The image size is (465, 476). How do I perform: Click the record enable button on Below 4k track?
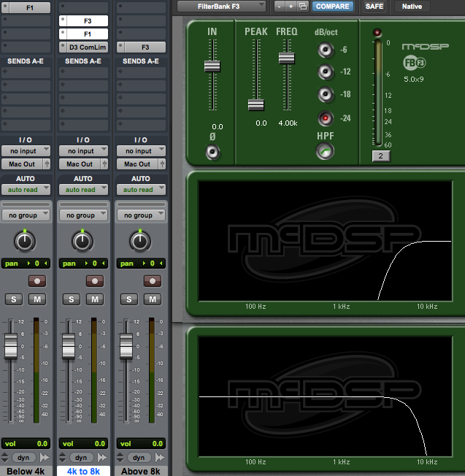pos(36,280)
